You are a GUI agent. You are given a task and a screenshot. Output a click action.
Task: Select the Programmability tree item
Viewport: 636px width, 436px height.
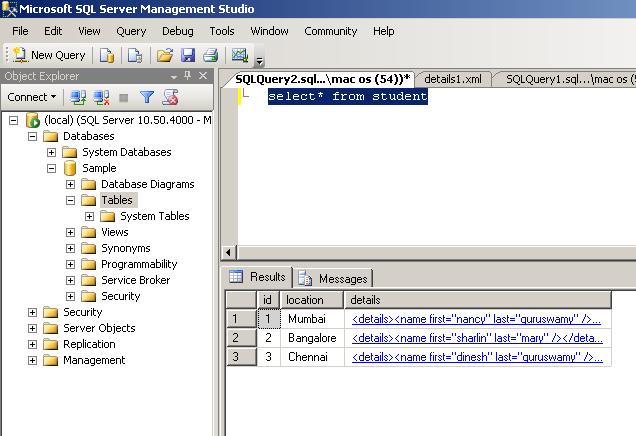click(x=139, y=264)
